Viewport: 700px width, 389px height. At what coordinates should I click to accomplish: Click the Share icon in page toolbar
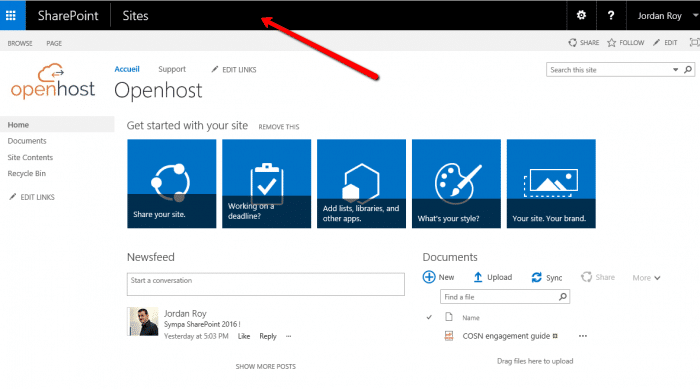click(x=572, y=42)
